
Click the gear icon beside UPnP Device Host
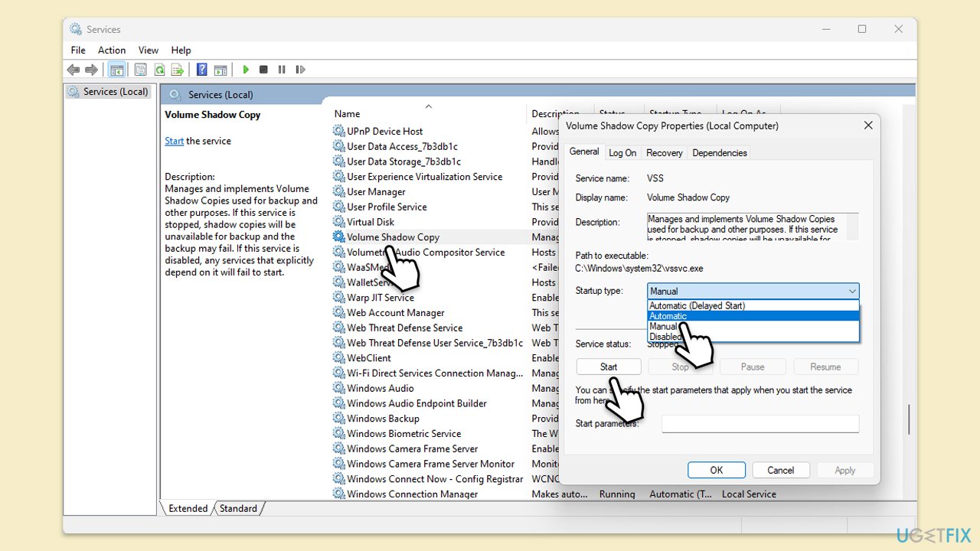tap(339, 131)
